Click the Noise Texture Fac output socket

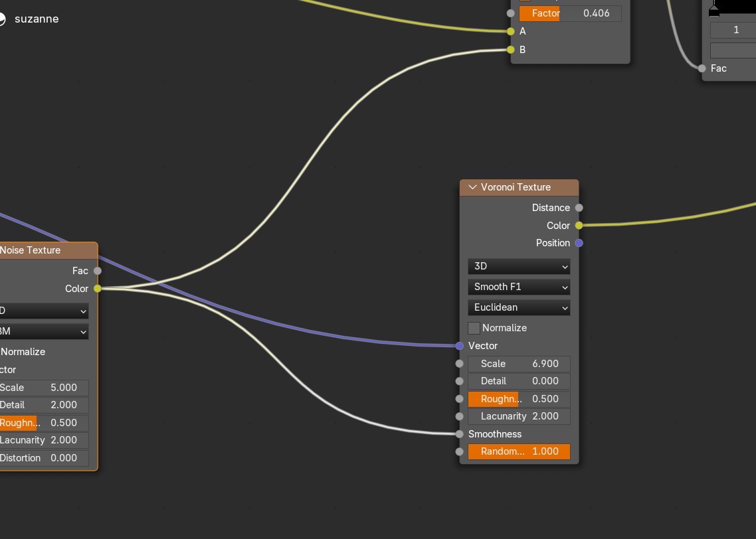point(98,271)
